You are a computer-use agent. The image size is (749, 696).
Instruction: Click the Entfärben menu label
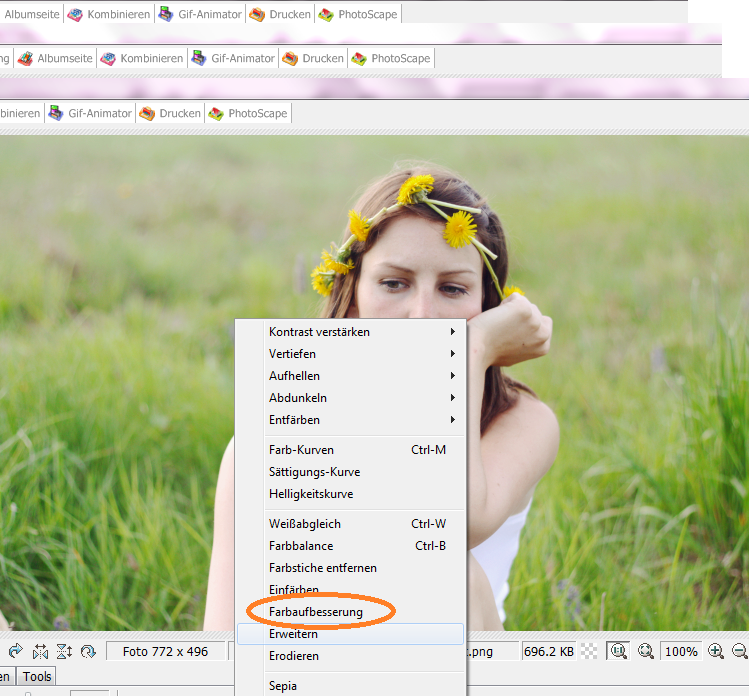(294, 419)
